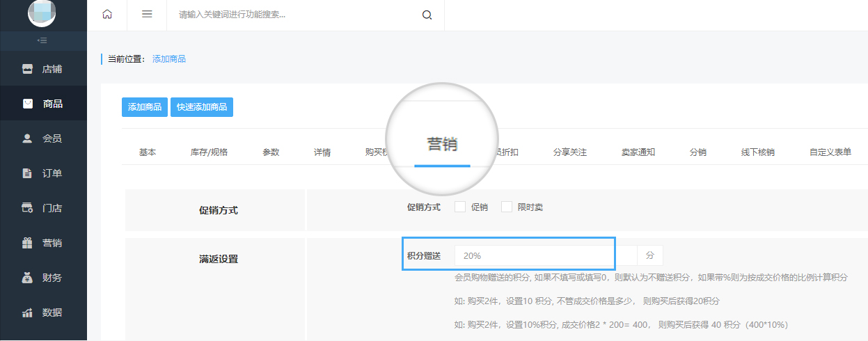The width and height of the screenshot is (868, 341).
Task: Click the search magnifier icon
Action: point(427,15)
